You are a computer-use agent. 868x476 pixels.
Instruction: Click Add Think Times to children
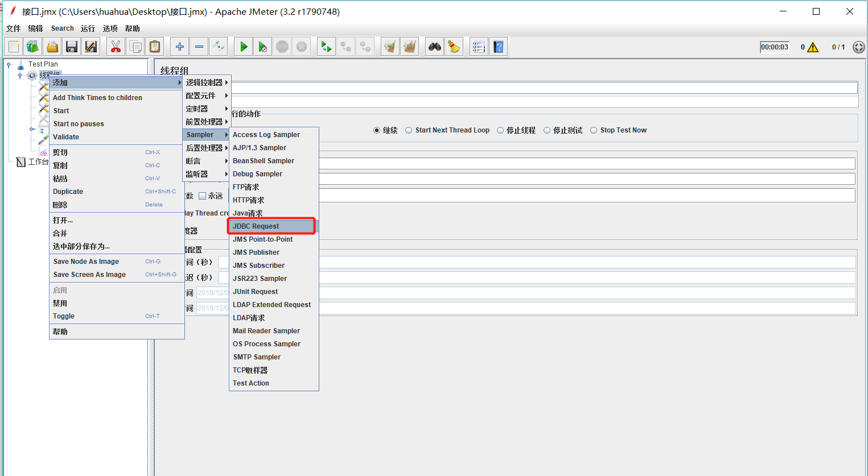pos(97,98)
